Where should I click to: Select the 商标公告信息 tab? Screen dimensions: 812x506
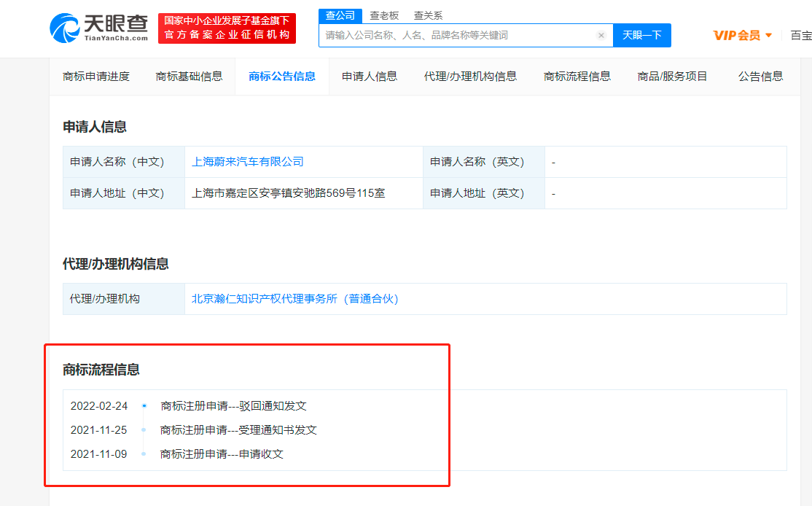282,77
